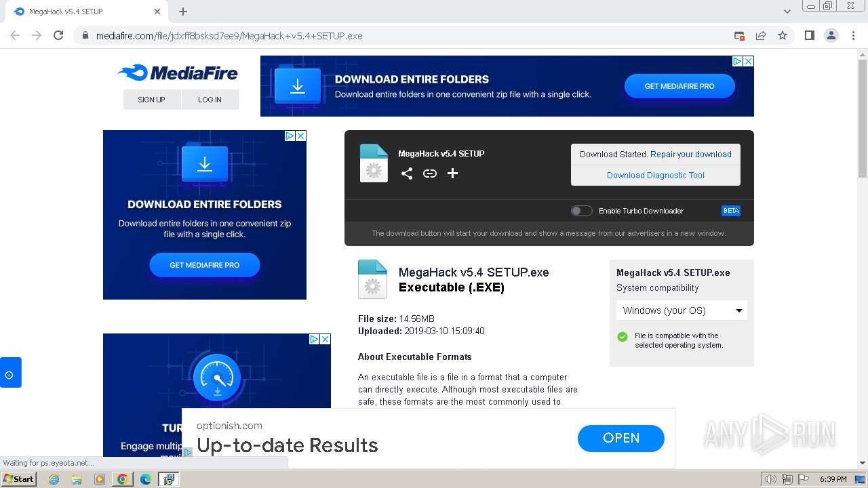Screen dimensions: 868x488
Task: Open the Chrome side panel
Action: [809, 35]
